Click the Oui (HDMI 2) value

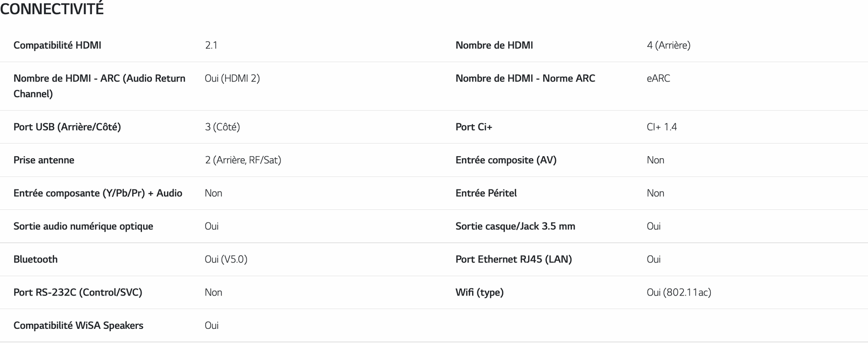(x=232, y=78)
